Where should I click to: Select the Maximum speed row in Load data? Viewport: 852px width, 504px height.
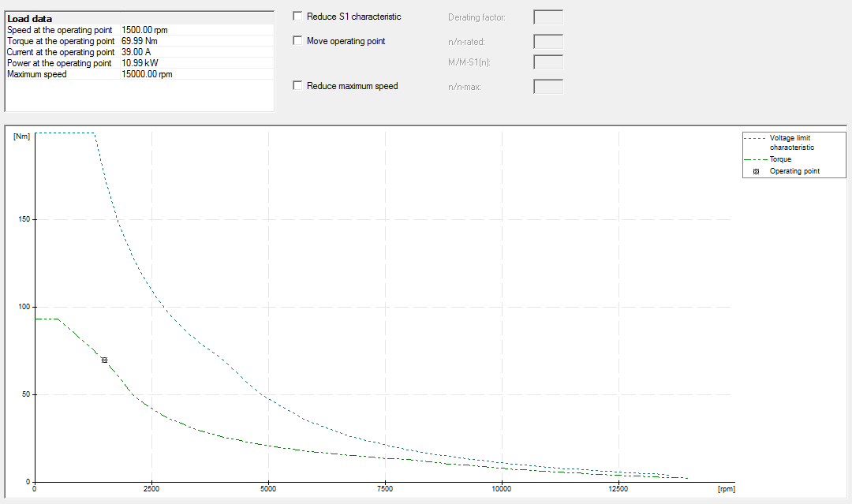pos(87,74)
